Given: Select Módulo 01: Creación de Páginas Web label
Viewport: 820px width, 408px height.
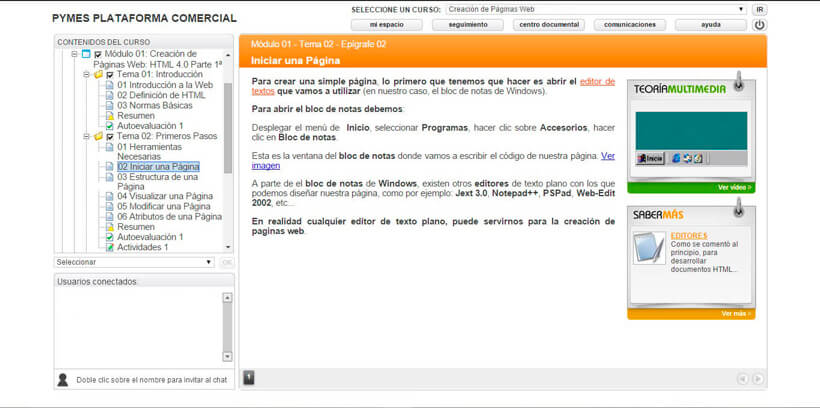Looking at the screenshot, I should click(158, 59).
